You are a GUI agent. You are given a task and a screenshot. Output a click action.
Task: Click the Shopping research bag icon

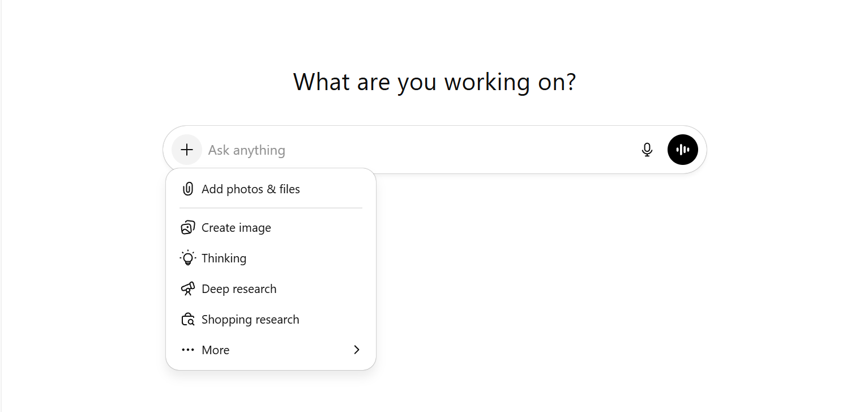coord(188,320)
